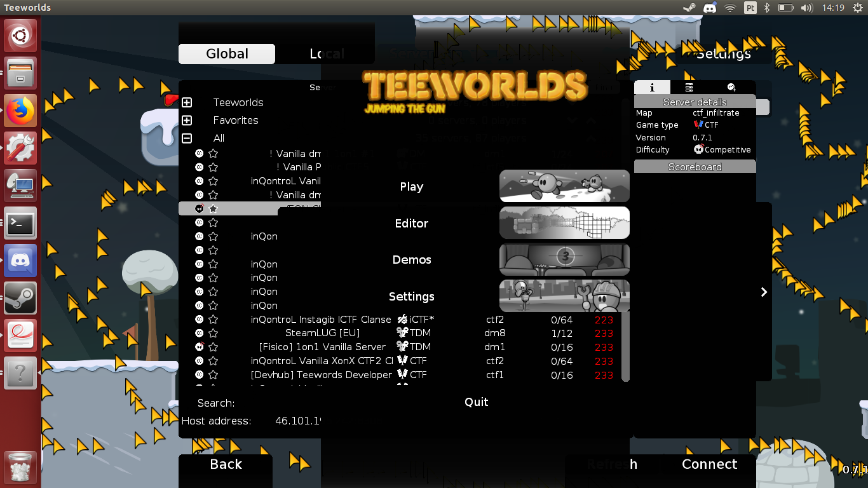Click the skull icon of [Fisico] 1on1 Vanilla Server

pos(199,347)
